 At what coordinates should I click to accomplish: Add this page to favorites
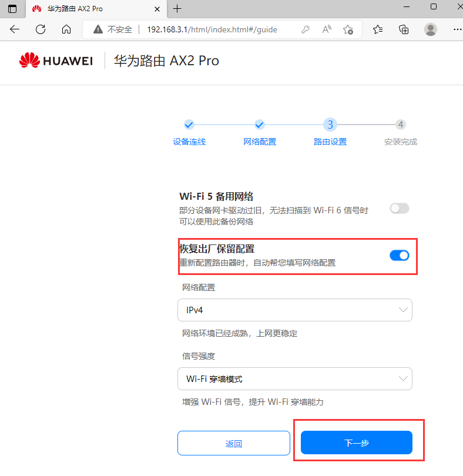coord(348,29)
